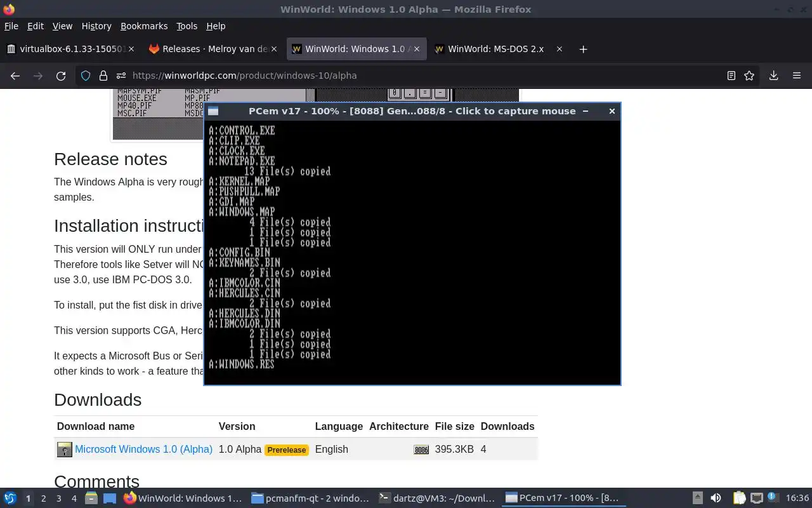Viewport: 812px width, 508px height.
Task: Open the Tools menu
Action: (187, 26)
